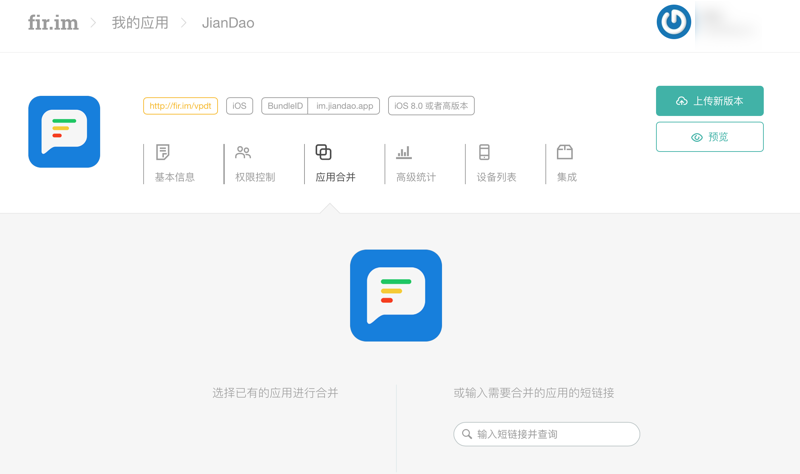Screen dimensions: 800x474
Task: Click the JianDao breadcrumb
Action: (x=228, y=23)
